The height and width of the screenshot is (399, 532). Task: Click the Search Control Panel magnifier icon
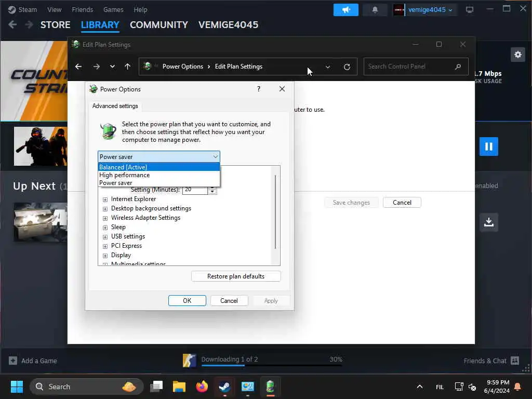coord(458,66)
